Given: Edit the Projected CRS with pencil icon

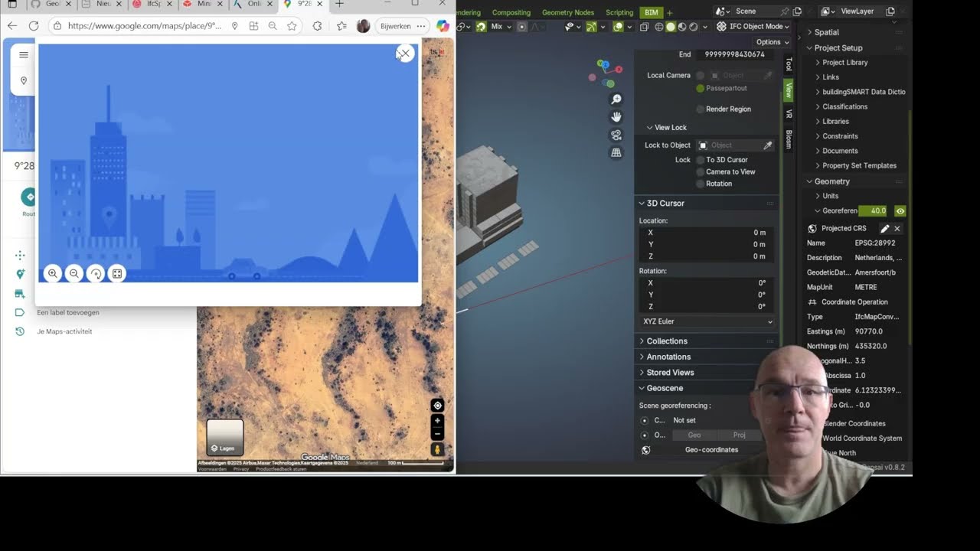Looking at the screenshot, I should coord(884,228).
